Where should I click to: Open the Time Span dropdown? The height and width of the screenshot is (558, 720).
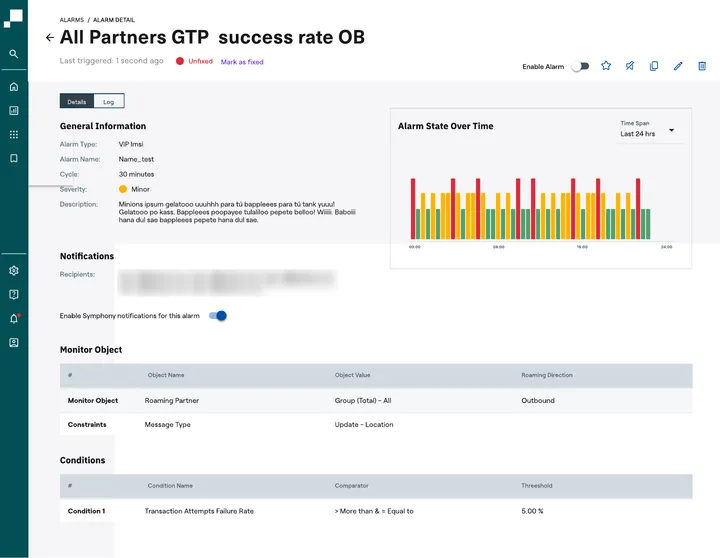tap(649, 130)
